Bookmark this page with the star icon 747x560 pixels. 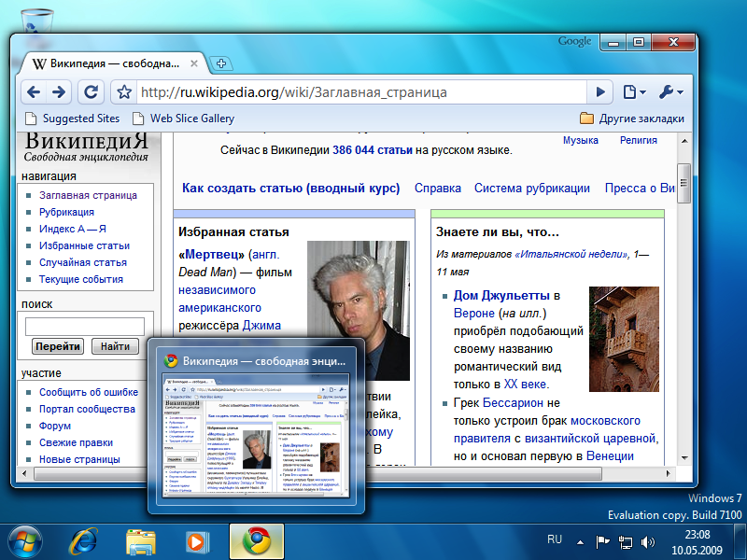(124, 91)
